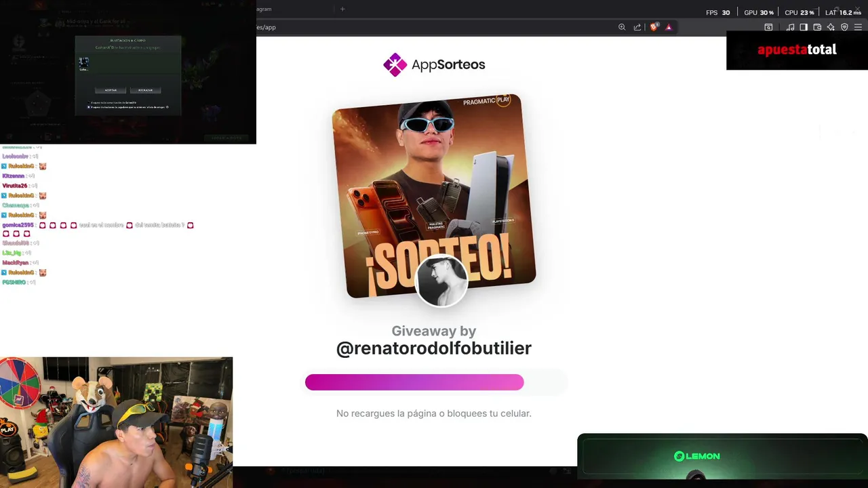
Task: Click the Brave Rewards triangle icon
Action: click(669, 27)
